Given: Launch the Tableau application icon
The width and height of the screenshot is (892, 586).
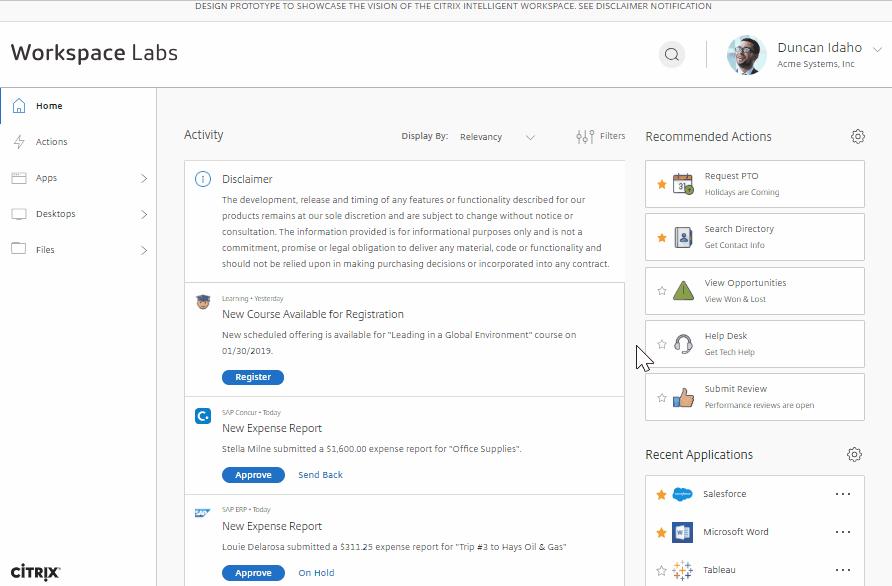Looking at the screenshot, I should pos(682,570).
